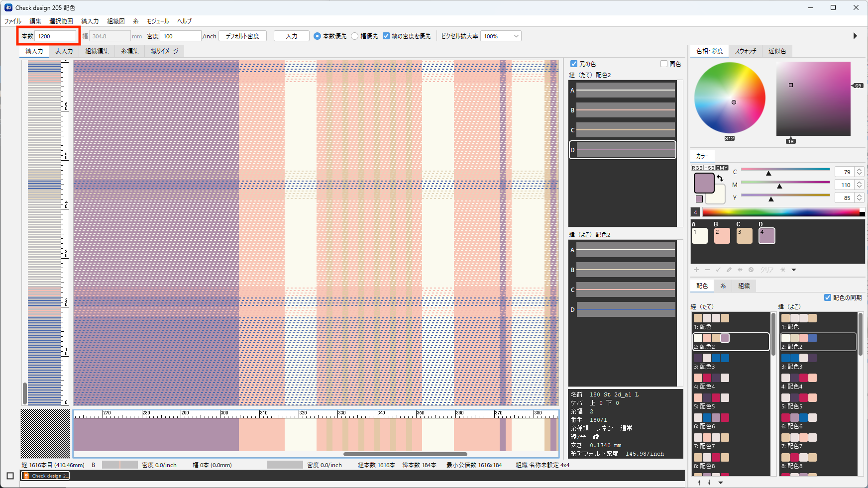Expand dropdown arrow next to クリア
This screenshot has height=488, width=868.
(x=794, y=270)
